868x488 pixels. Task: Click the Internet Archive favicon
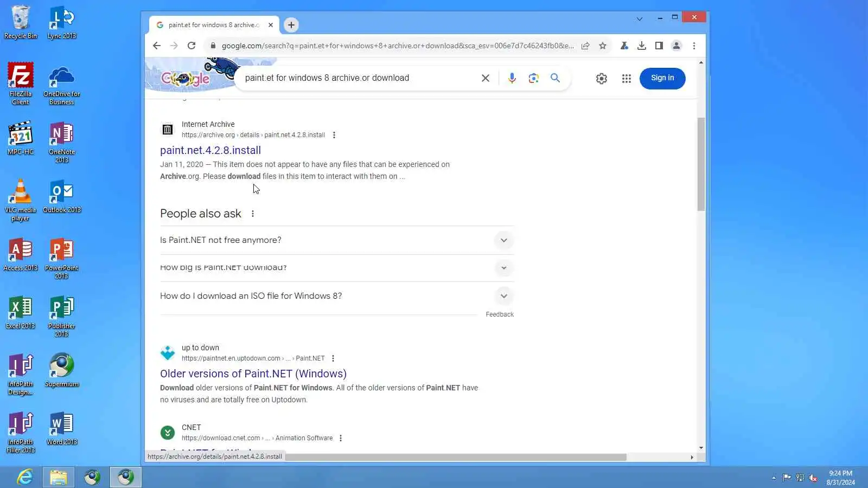[x=168, y=130]
